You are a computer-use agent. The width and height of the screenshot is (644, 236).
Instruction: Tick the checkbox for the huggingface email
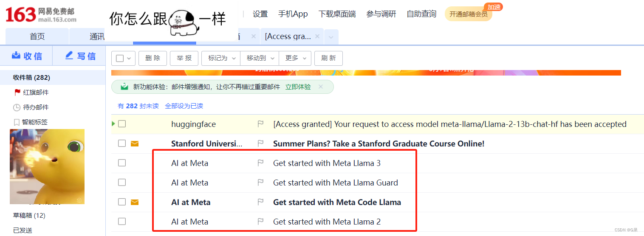point(122,124)
